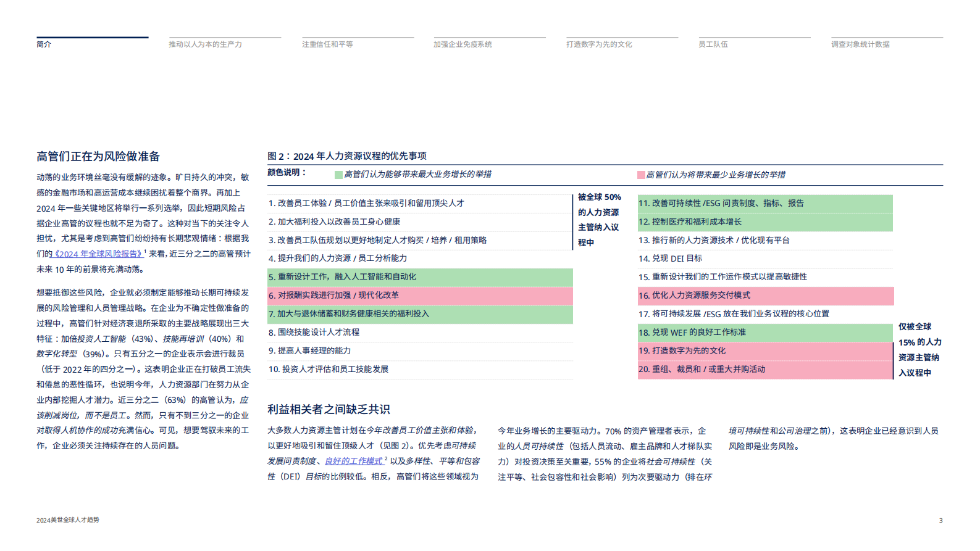Image resolution: width=980 pixels, height=551 pixels.
Task: Click the 利益相关者之间缺乏共识 heading
Action: pos(329,409)
